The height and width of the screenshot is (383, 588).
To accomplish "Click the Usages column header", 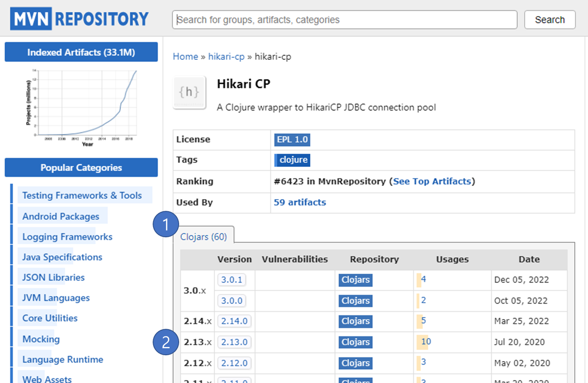I will coord(452,259).
